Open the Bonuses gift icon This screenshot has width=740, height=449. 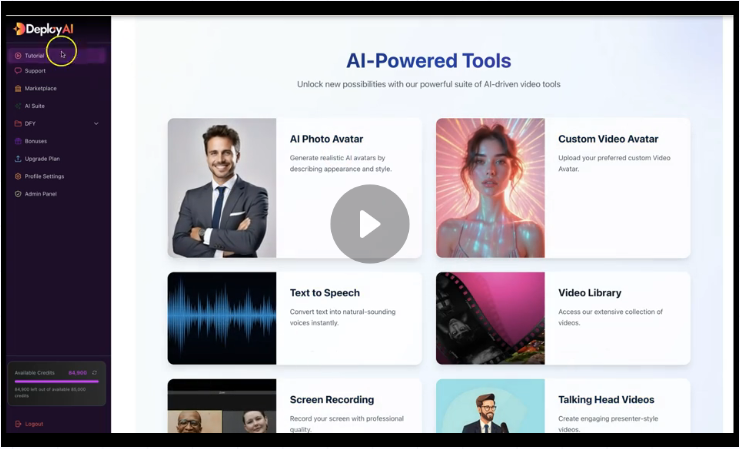click(x=18, y=141)
